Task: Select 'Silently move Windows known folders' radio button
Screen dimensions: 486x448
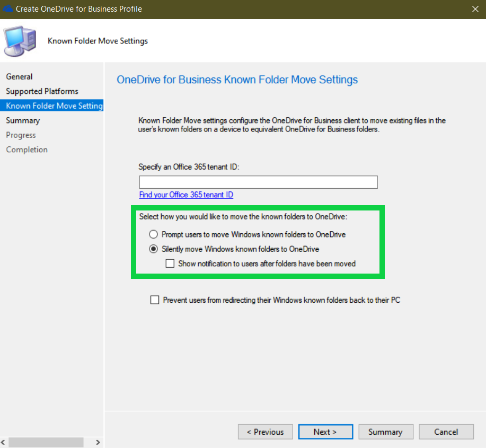Action: click(x=153, y=249)
